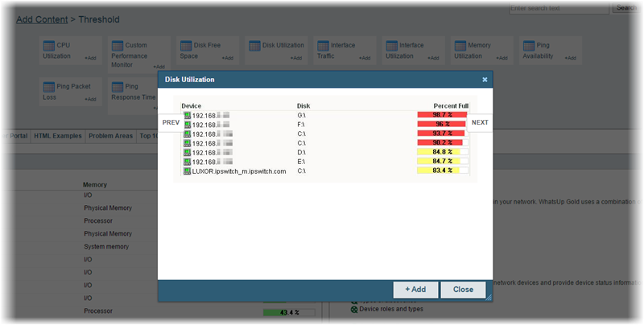Image resolution: width=644 pixels, height=325 pixels.
Task: Click the 43.4 % green processor bar
Action: pos(289,313)
